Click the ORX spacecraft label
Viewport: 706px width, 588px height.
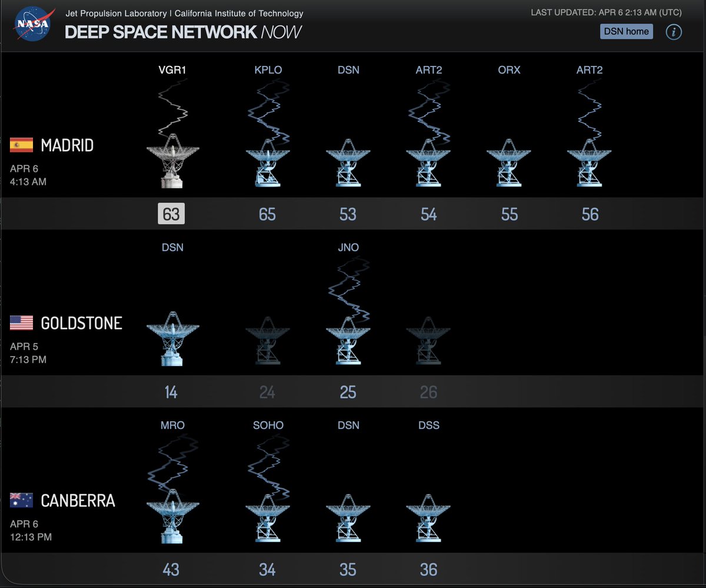(509, 69)
